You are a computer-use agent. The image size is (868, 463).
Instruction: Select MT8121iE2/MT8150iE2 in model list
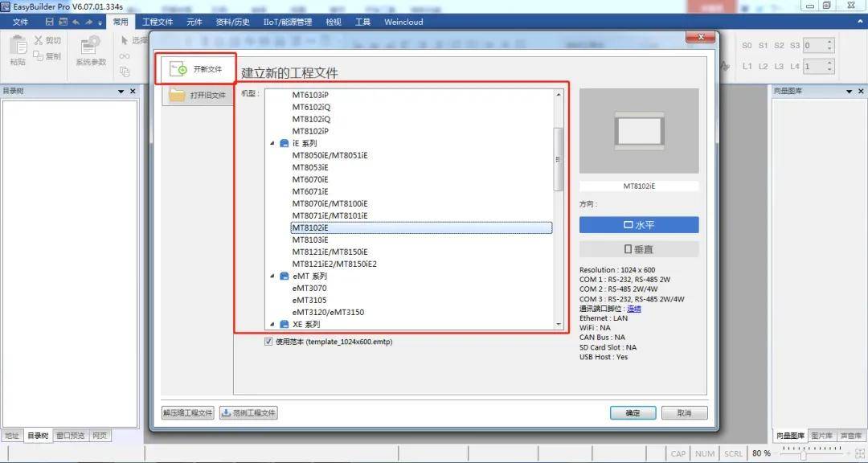tap(334, 264)
